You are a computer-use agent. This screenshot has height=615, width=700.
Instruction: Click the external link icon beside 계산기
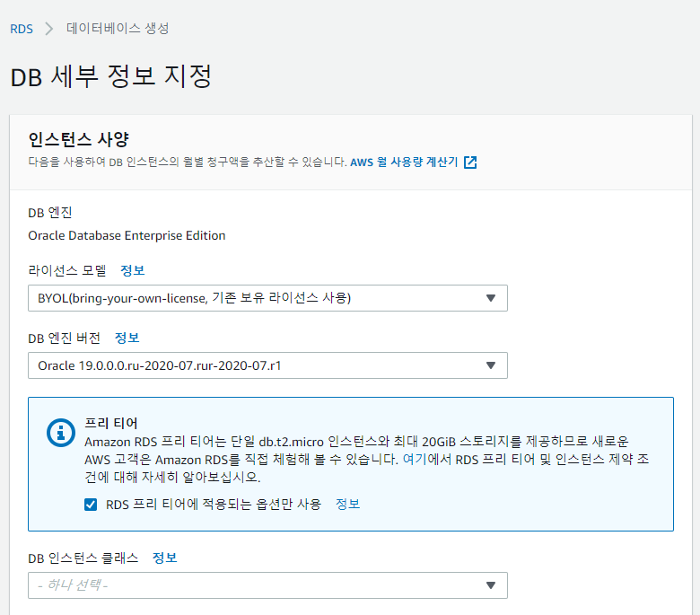coord(470,163)
